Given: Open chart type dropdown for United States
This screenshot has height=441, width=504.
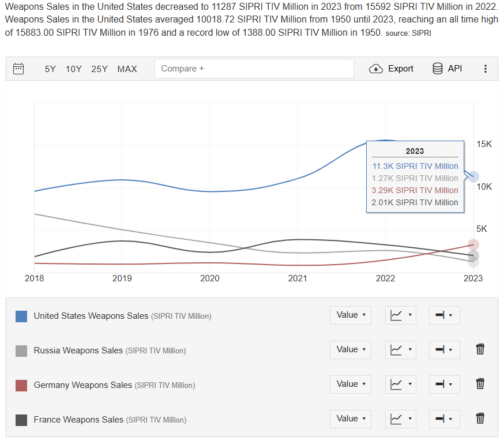Looking at the screenshot, I should pyautogui.click(x=401, y=315).
